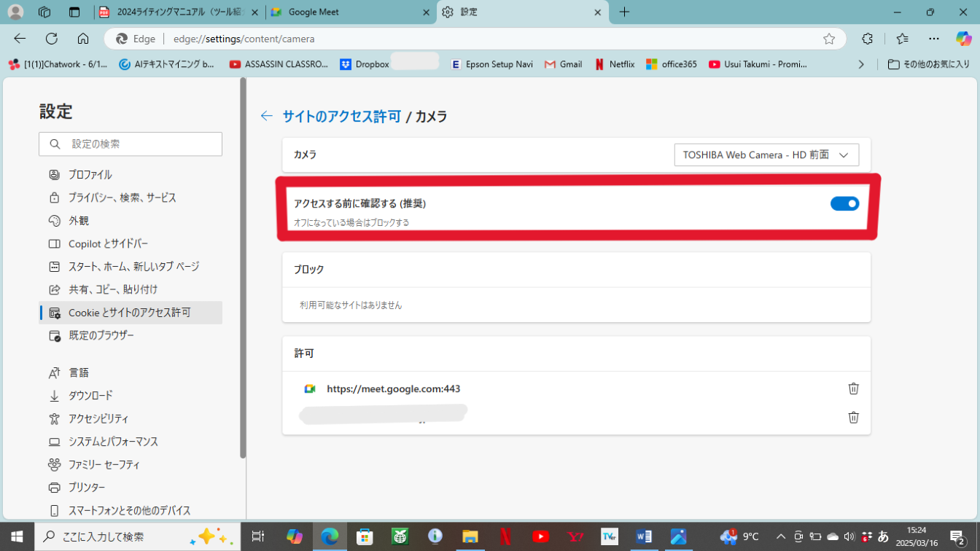This screenshot has height=551, width=980.
Task: Open the Copilot icon in Edge toolbar
Action: [963, 39]
